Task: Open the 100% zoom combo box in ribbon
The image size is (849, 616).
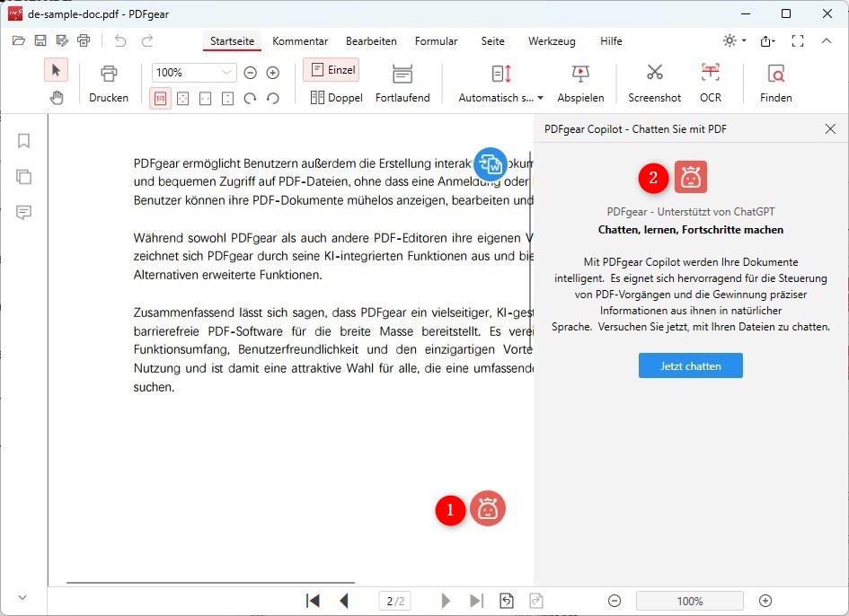Action: point(194,73)
